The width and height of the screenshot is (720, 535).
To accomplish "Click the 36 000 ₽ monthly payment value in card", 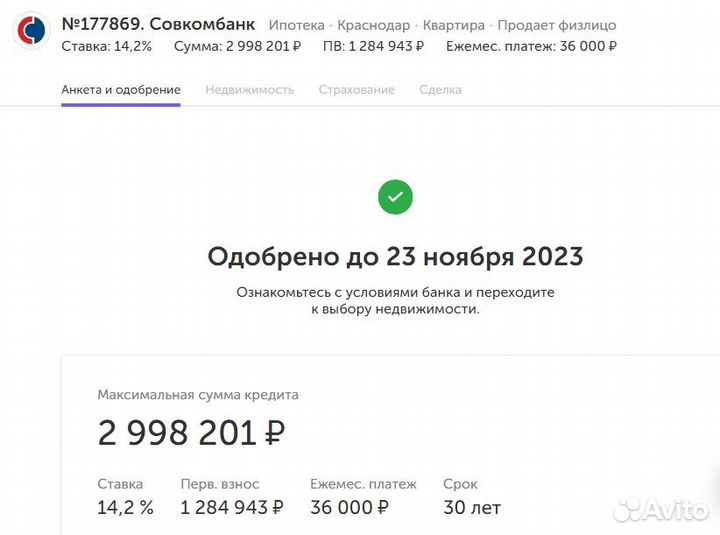I will pos(349,507).
